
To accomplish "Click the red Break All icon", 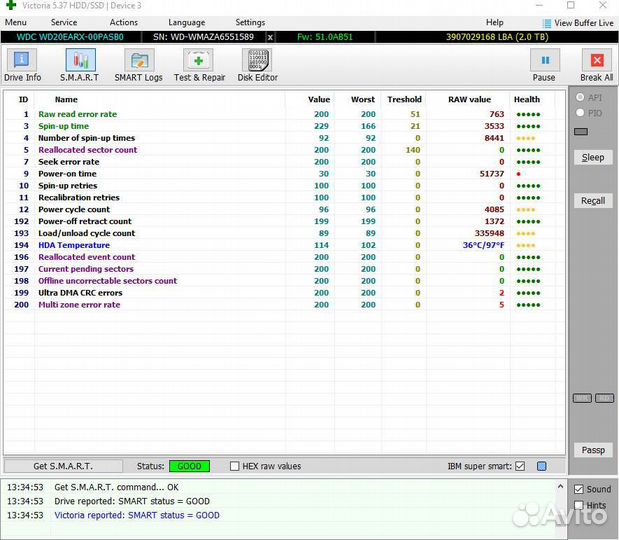I will (596, 65).
